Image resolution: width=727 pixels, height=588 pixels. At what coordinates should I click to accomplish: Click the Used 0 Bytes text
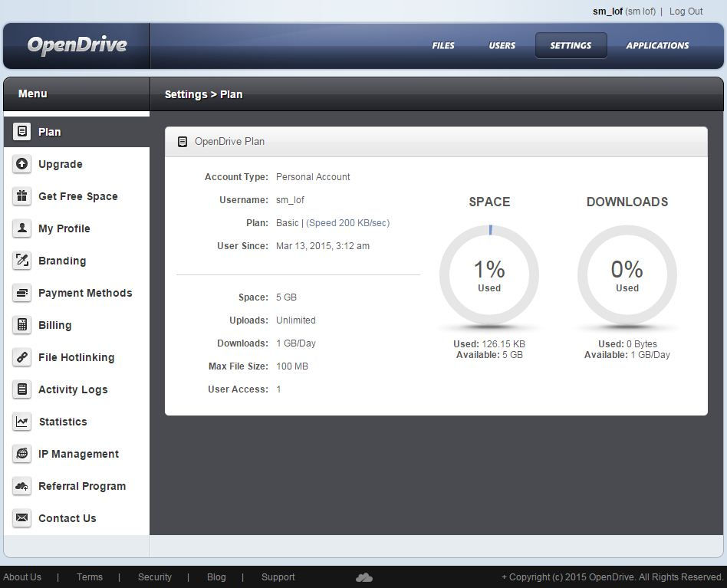[627, 343]
